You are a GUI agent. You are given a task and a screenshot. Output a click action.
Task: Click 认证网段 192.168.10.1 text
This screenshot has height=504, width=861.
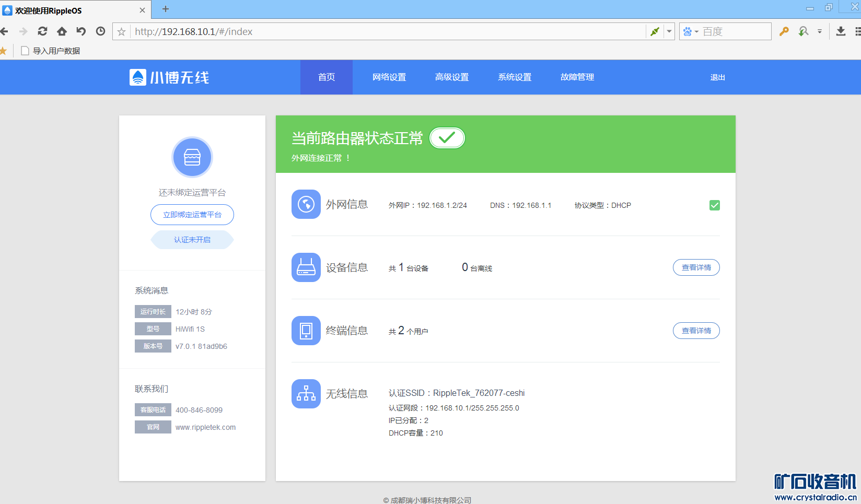click(x=454, y=408)
